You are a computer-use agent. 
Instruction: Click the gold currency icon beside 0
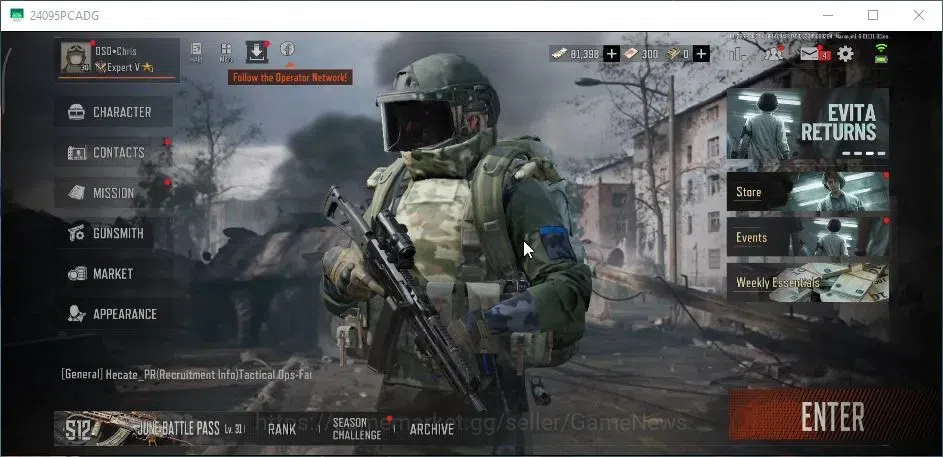pos(673,54)
